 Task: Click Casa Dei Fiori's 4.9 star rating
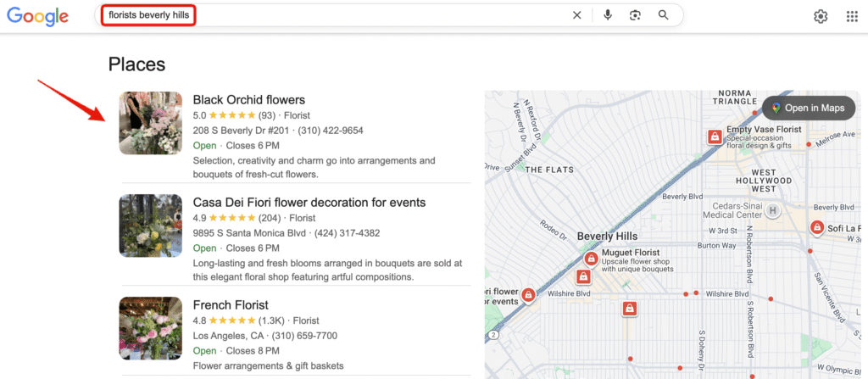pos(224,218)
